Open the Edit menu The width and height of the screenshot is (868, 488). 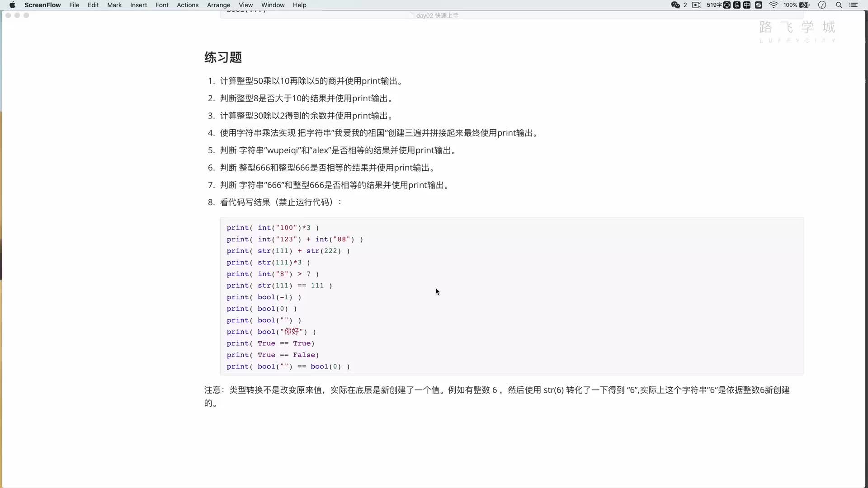[x=93, y=5]
